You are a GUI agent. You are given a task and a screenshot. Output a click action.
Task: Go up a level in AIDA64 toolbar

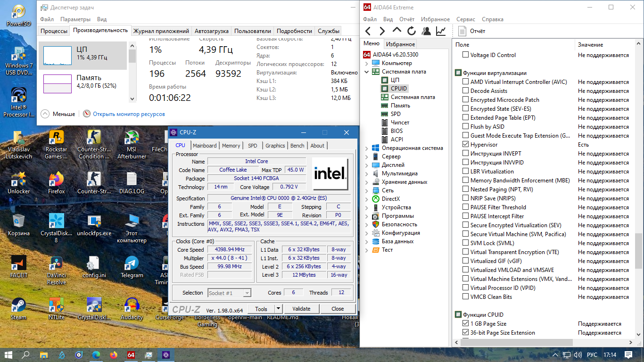(397, 30)
